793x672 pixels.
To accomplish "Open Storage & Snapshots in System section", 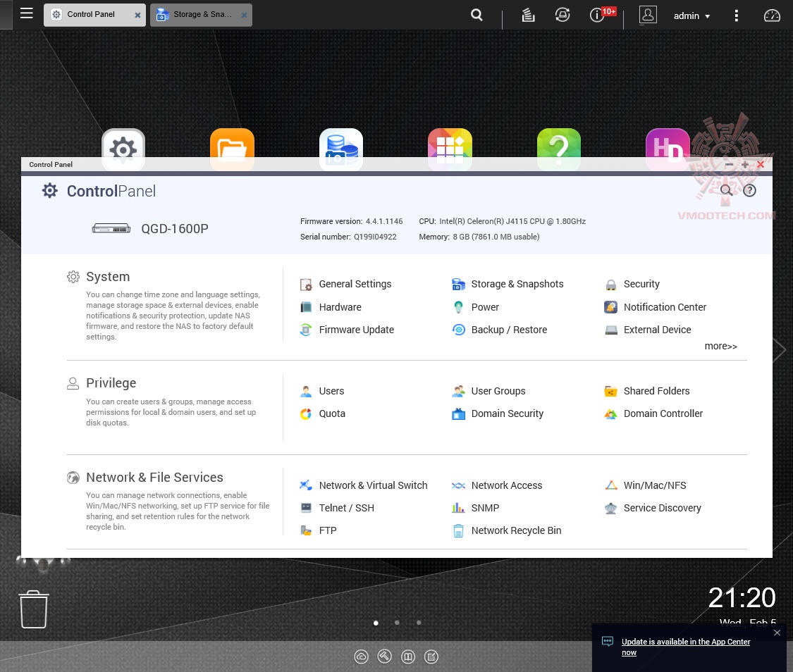I will click(508, 284).
